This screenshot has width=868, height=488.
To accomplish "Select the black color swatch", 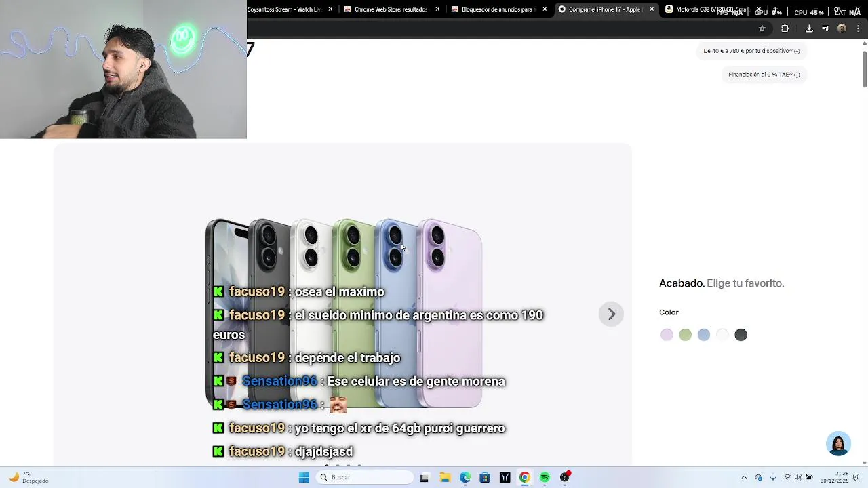I will point(741,335).
